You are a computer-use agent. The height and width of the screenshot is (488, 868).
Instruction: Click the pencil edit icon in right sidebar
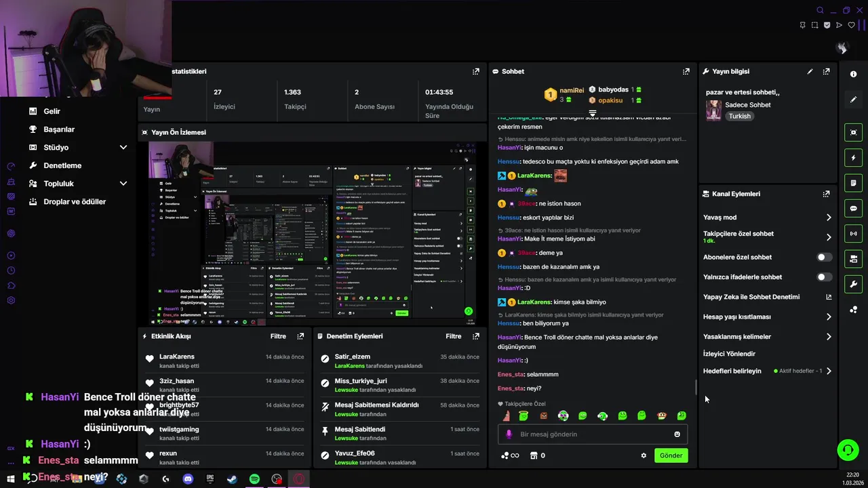click(x=854, y=100)
